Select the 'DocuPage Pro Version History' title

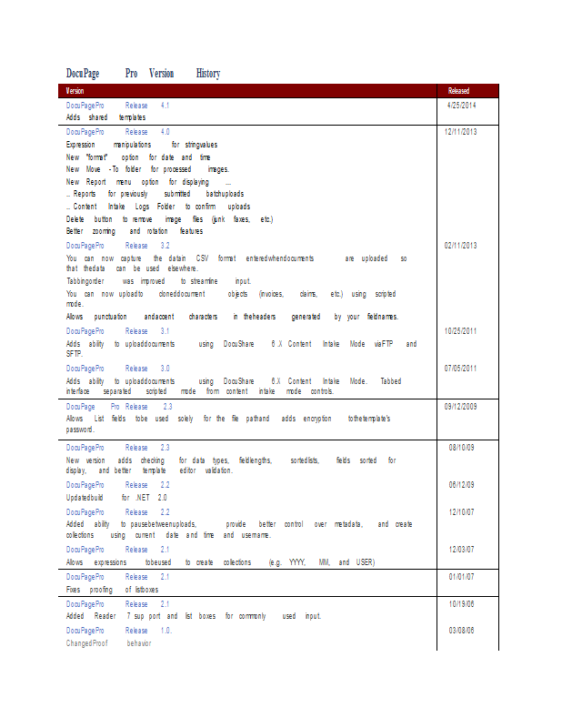tap(143, 74)
